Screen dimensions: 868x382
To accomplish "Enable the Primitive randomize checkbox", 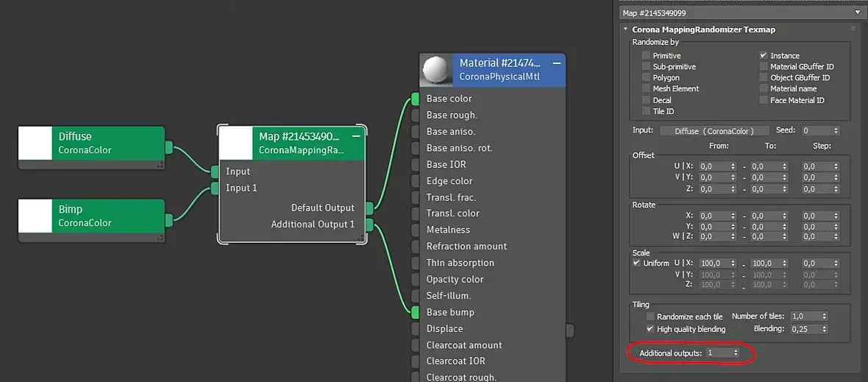I will [646, 55].
